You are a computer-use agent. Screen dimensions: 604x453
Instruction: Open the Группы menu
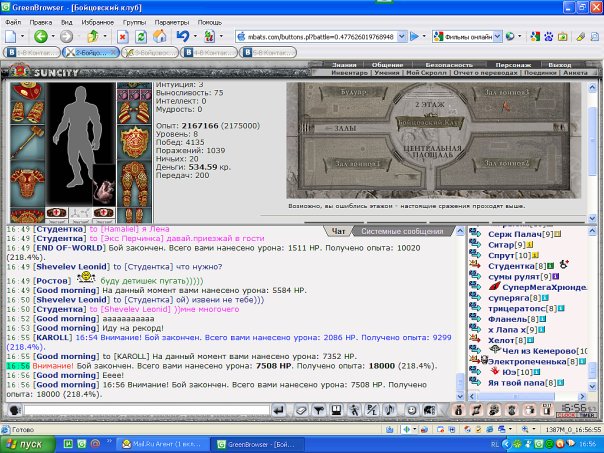(x=134, y=22)
